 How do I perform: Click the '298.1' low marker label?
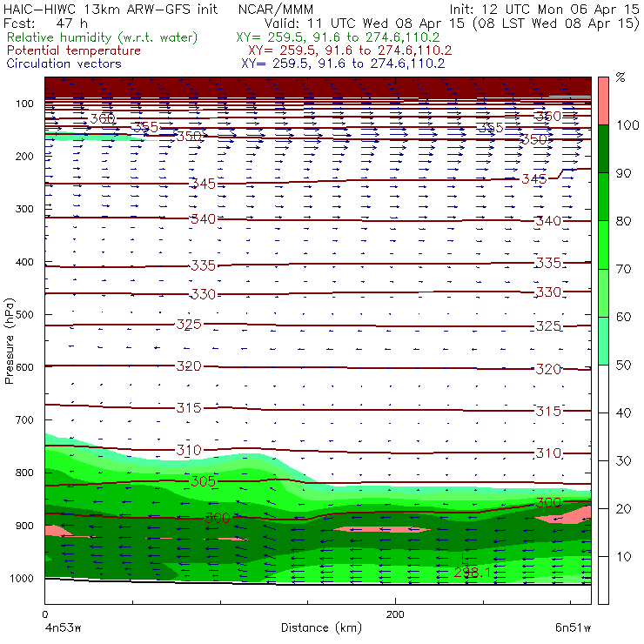[473, 572]
